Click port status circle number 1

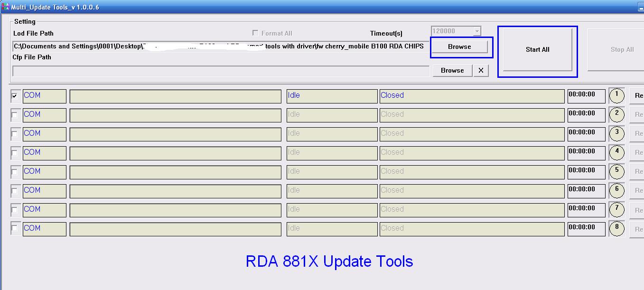tap(616, 95)
